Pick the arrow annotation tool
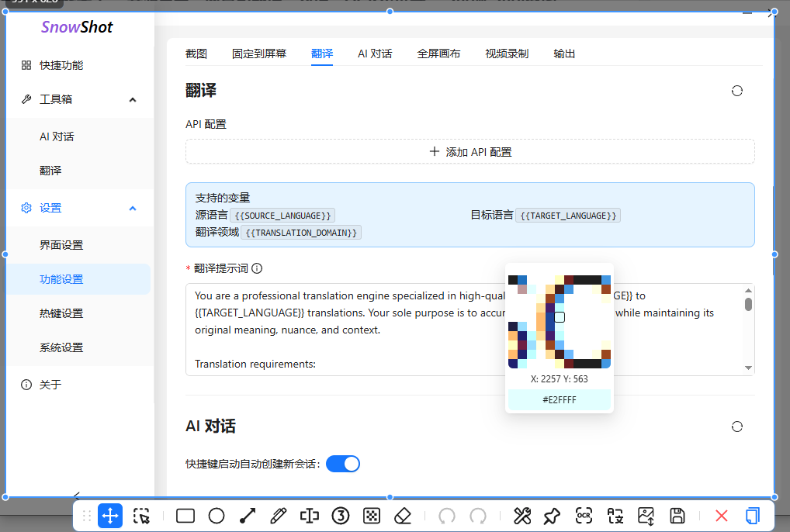The width and height of the screenshot is (790, 532). [x=247, y=516]
